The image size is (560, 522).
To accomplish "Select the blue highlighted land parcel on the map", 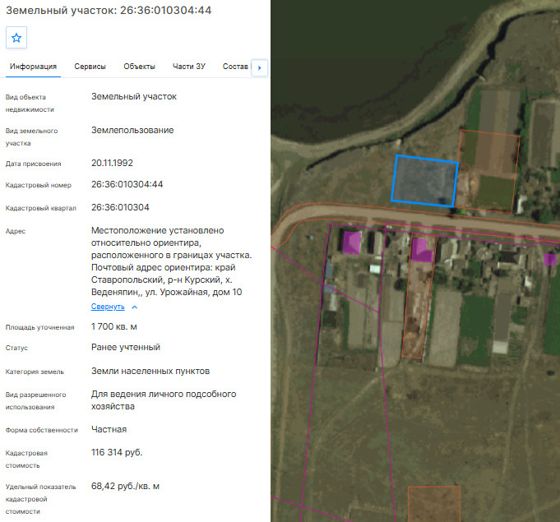I will (x=425, y=181).
